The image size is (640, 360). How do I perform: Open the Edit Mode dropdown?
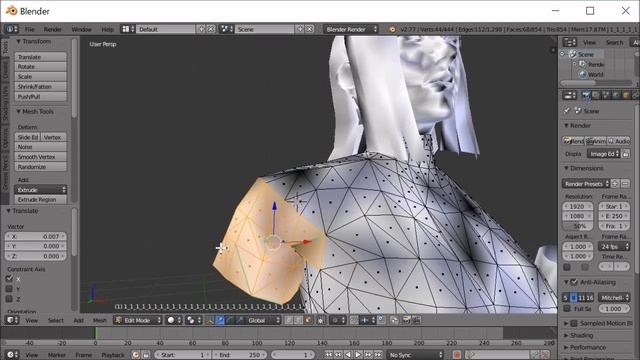point(138,320)
